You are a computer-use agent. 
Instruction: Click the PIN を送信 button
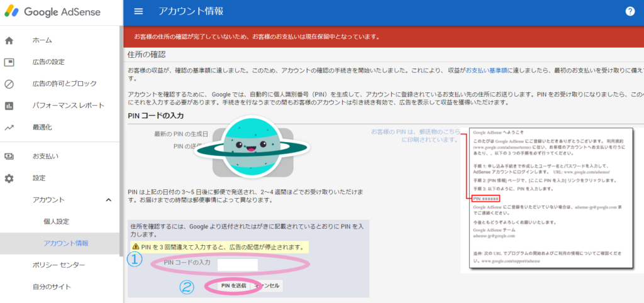pos(233,286)
